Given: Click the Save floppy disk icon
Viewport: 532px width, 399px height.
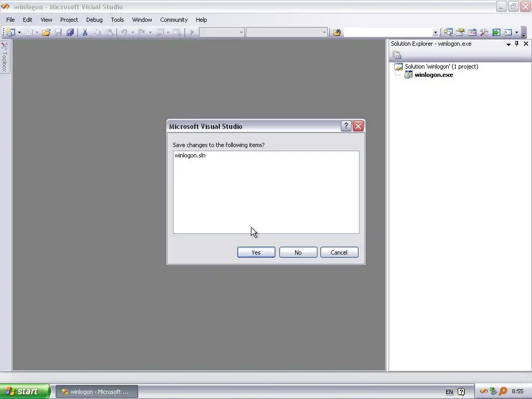Looking at the screenshot, I should click(x=58, y=32).
